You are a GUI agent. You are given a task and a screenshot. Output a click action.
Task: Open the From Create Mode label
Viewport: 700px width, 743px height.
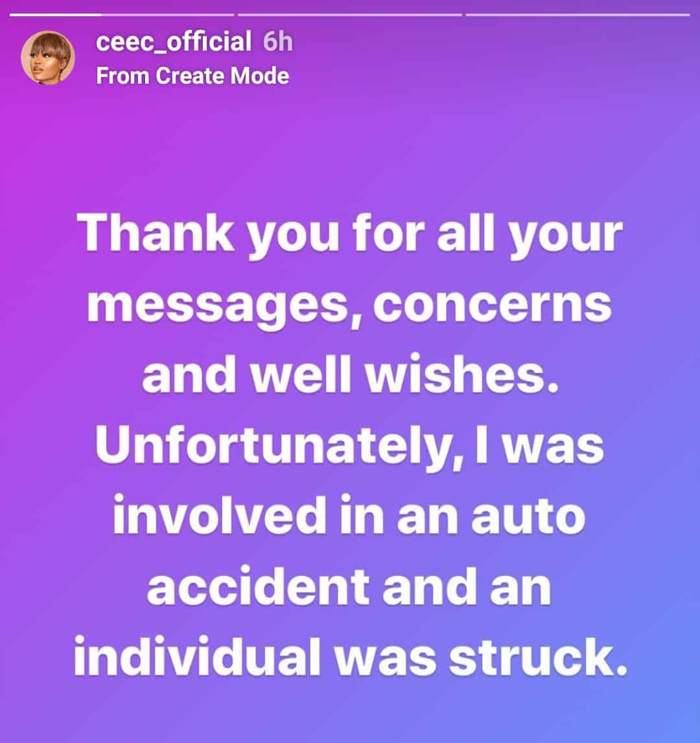click(x=192, y=76)
